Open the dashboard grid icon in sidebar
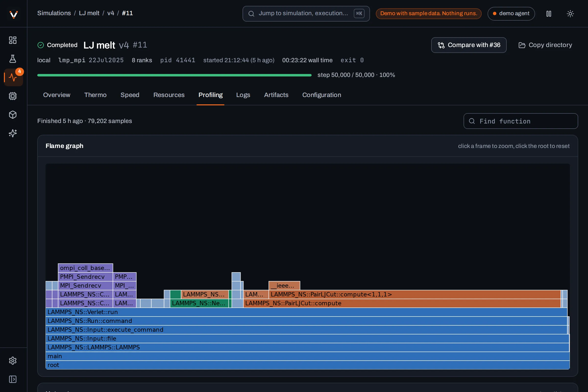The width and height of the screenshot is (588, 392). (x=13, y=40)
